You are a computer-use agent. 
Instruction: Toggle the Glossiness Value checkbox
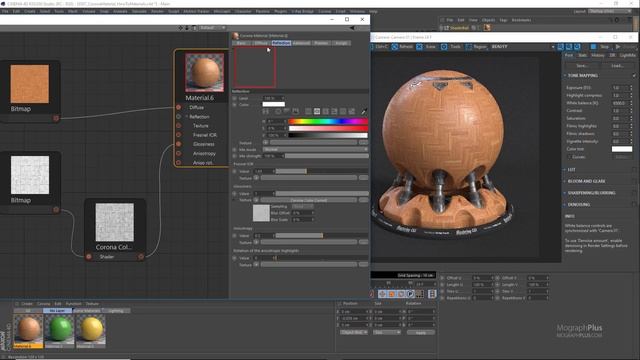234,193
